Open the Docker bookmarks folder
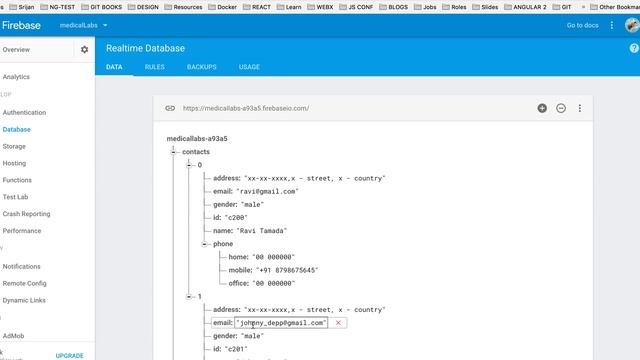 [223, 7]
